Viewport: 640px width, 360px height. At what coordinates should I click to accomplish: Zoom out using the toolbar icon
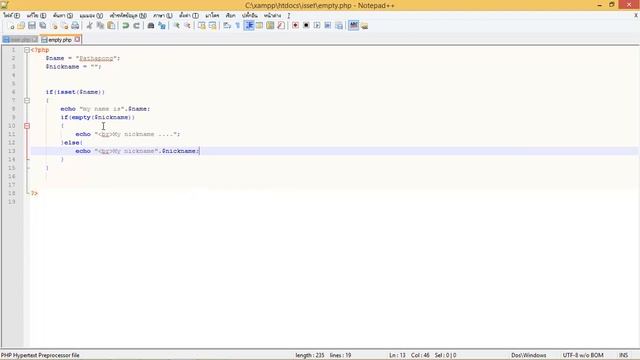coord(187,26)
